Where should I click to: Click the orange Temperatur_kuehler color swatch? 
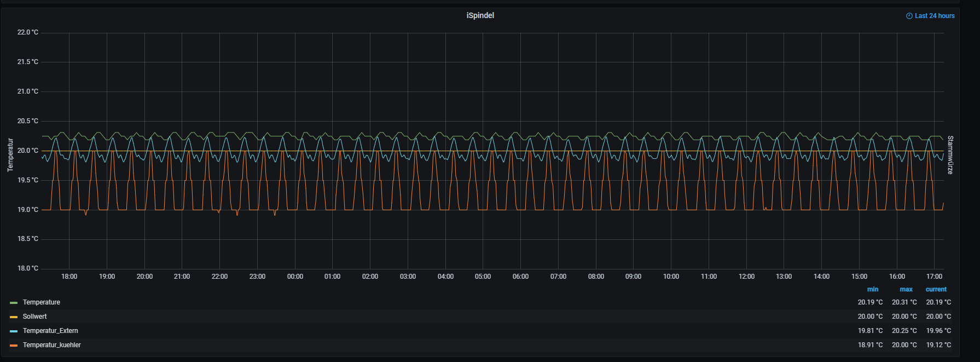[14, 346]
